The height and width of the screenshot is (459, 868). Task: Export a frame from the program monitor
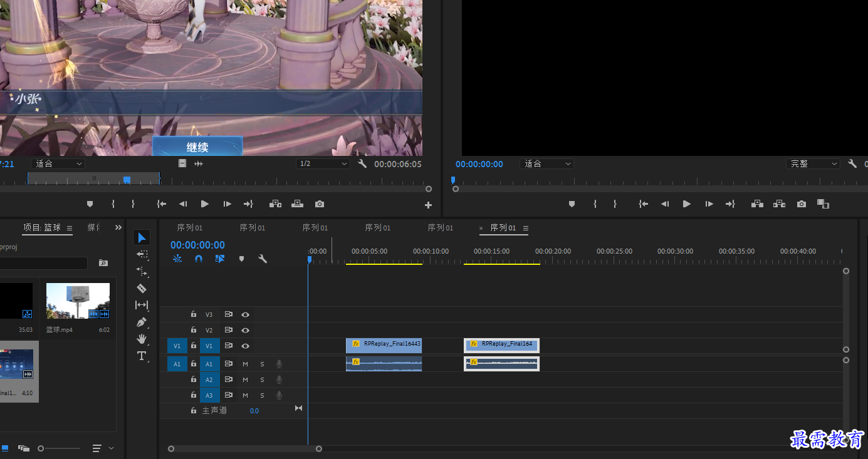click(x=802, y=204)
